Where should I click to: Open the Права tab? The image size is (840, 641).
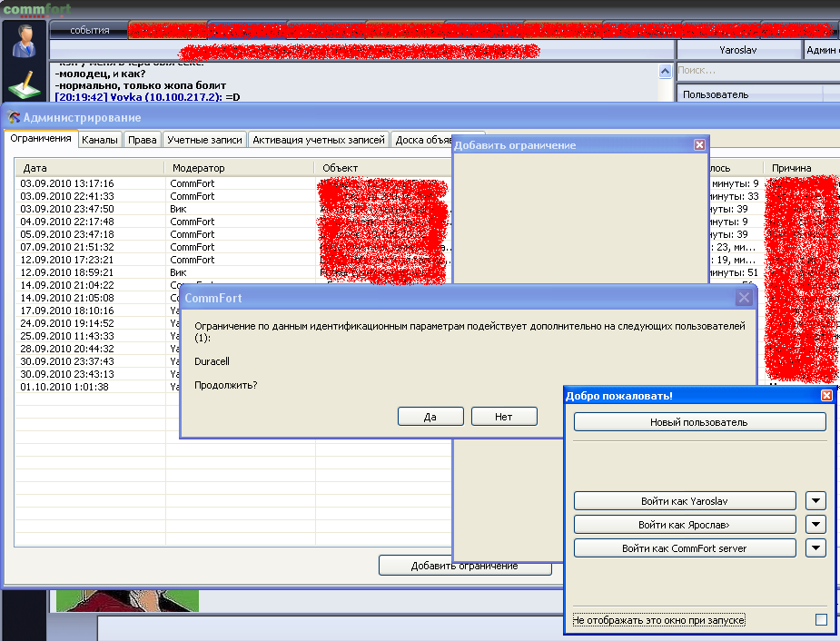pos(143,140)
